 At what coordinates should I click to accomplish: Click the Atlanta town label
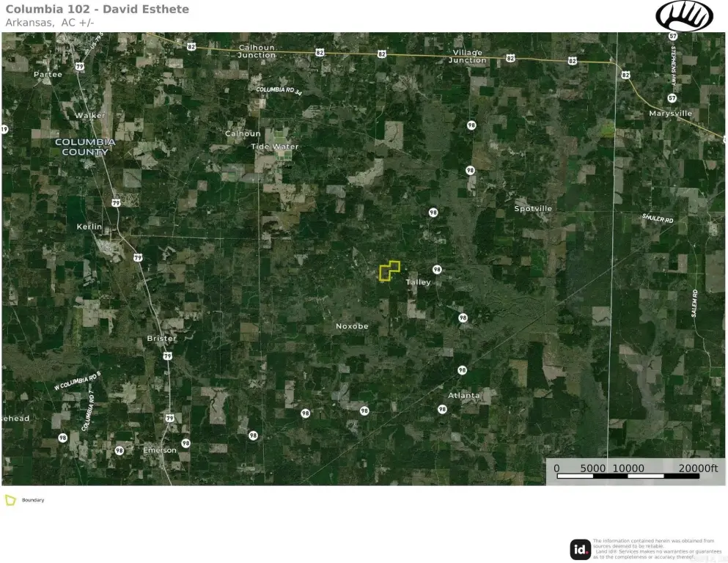[x=464, y=396]
